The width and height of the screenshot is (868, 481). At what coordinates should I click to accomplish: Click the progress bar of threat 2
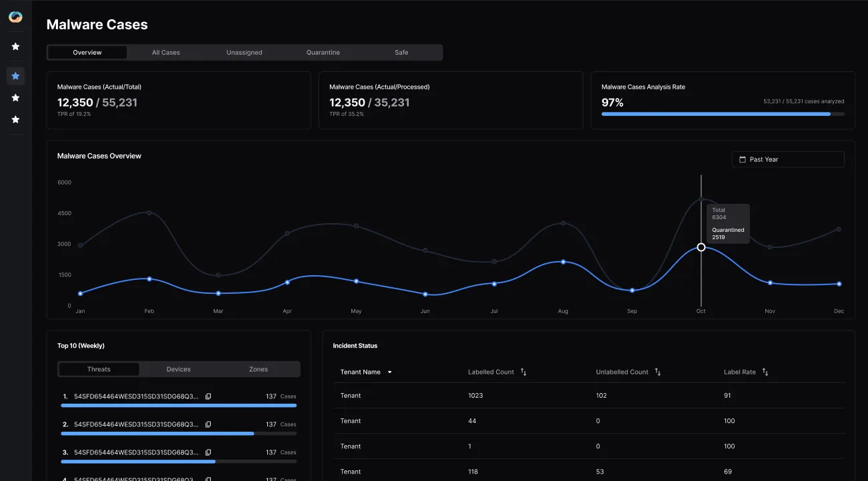coord(179,433)
